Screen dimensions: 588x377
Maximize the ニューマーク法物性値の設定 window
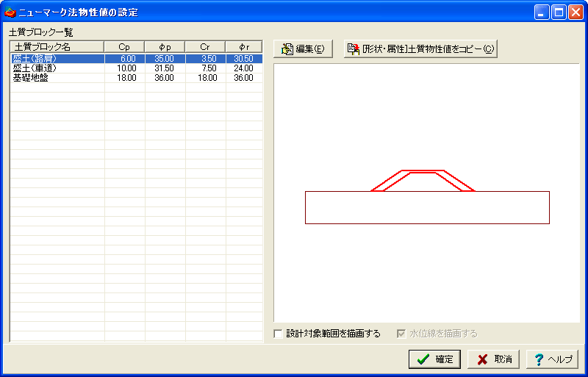(559, 12)
